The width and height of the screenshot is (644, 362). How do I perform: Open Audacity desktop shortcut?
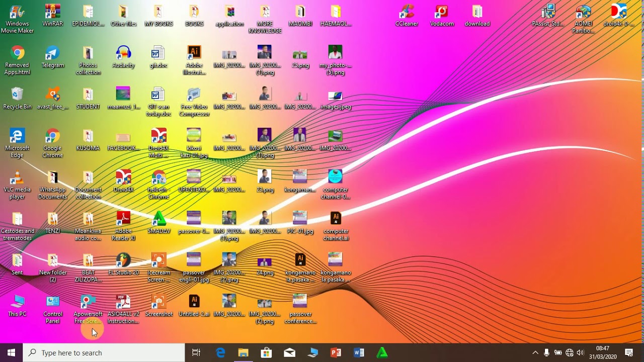pos(123,57)
